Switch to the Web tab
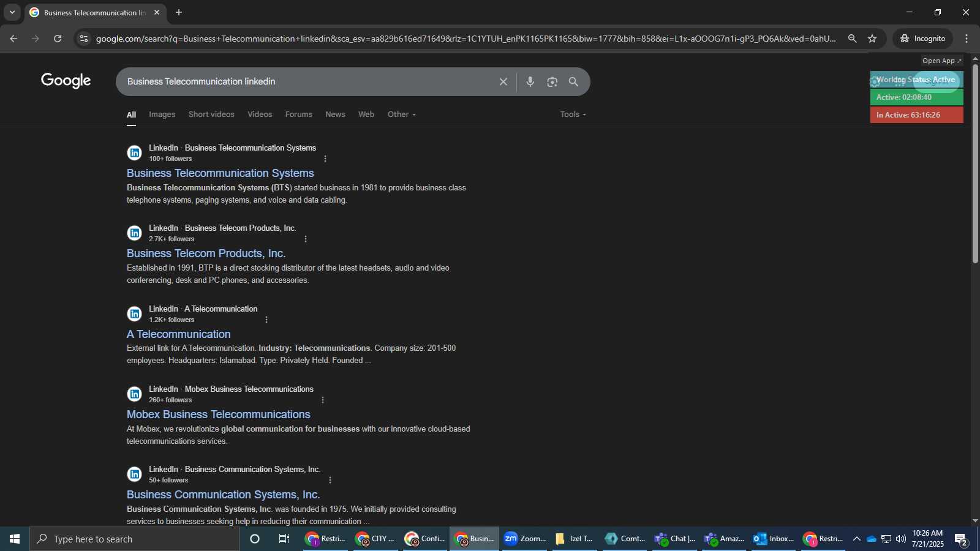This screenshot has height=551, width=980. coord(366,114)
